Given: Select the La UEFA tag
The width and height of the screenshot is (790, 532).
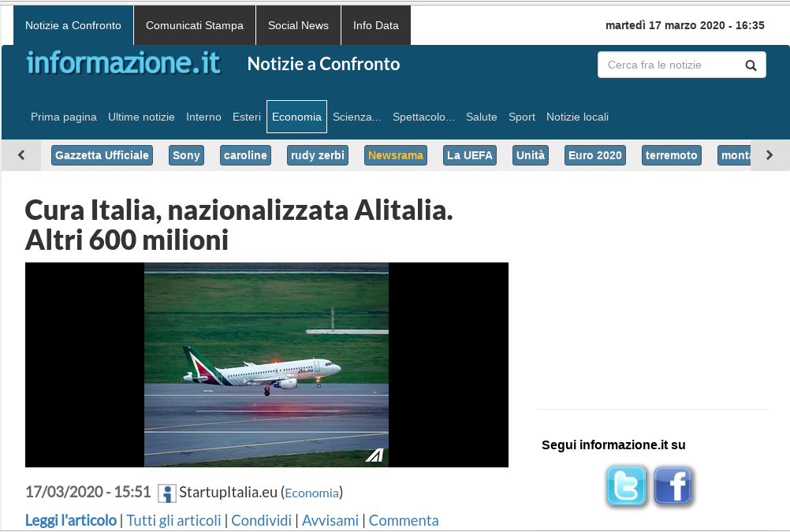Looking at the screenshot, I should 470,155.
